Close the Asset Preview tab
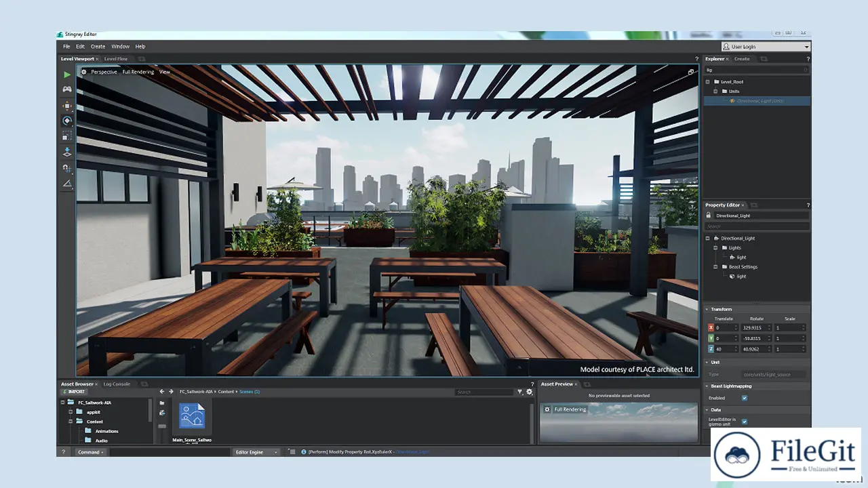The height and width of the screenshot is (488, 868). (576, 384)
